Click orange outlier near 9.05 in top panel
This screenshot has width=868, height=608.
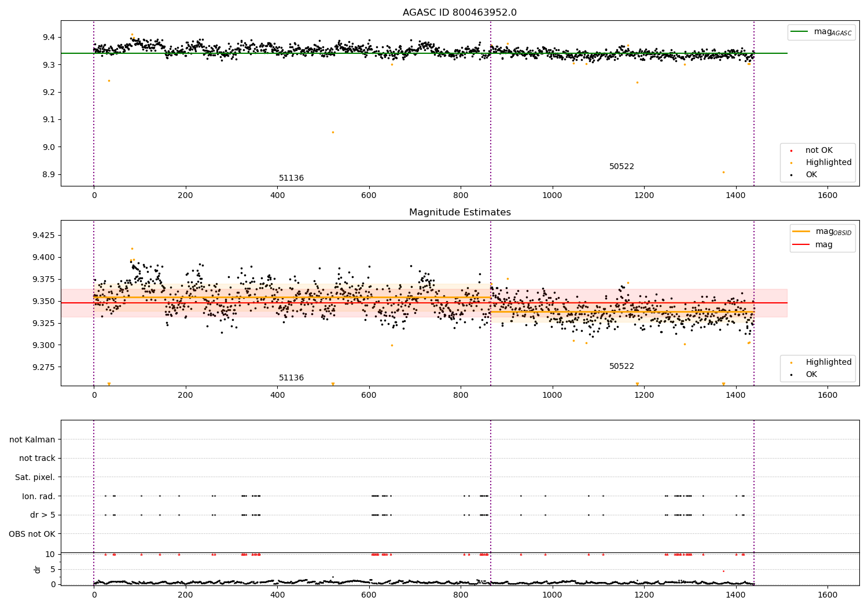pyautogui.click(x=333, y=133)
